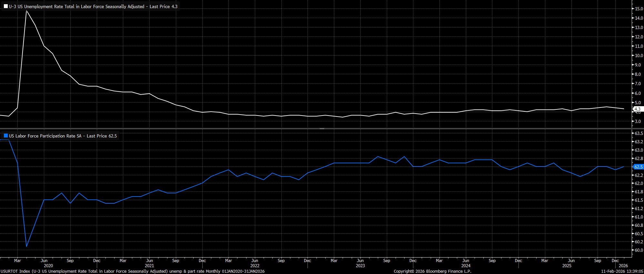The height and width of the screenshot is (274, 644).
Task: Click the blue 62.5 last price tag
Action: pyautogui.click(x=638, y=167)
